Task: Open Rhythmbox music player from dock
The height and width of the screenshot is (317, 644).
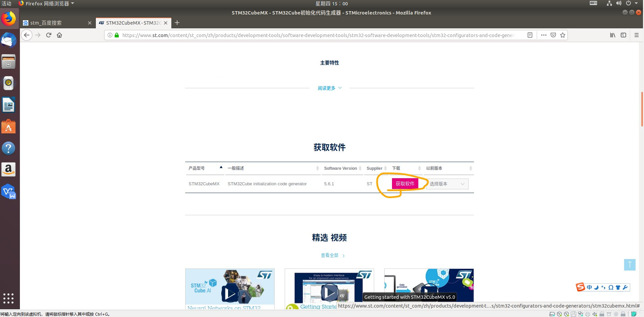Action: [x=8, y=83]
